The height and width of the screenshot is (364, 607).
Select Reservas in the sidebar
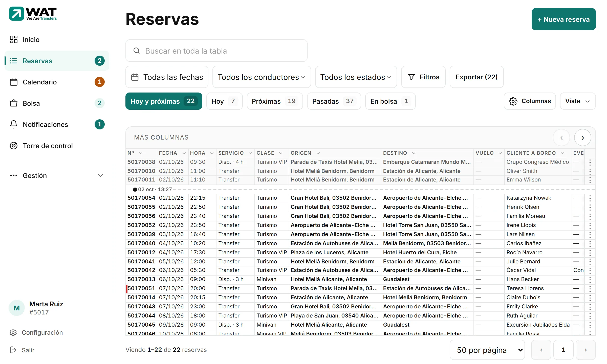pyautogui.click(x=57, y=61)
